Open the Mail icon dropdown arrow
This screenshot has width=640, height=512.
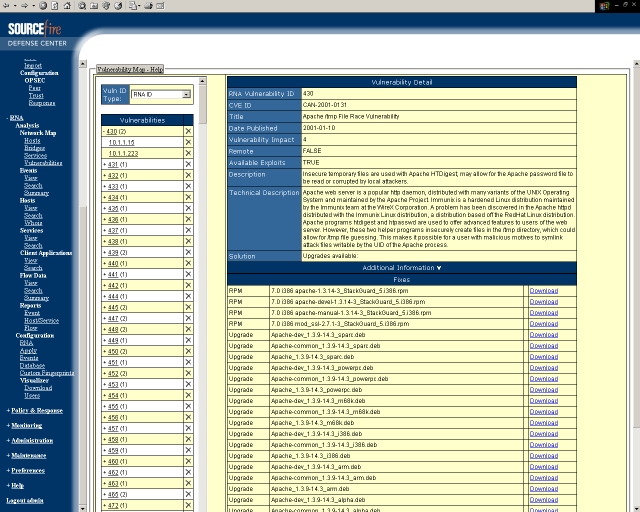point(140,6)
